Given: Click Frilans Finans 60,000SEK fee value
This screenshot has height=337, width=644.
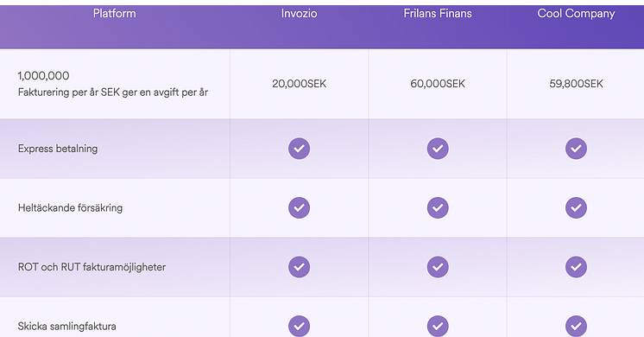Looking at the screenshot, I should pyautogui.click(x=438, y=84).
